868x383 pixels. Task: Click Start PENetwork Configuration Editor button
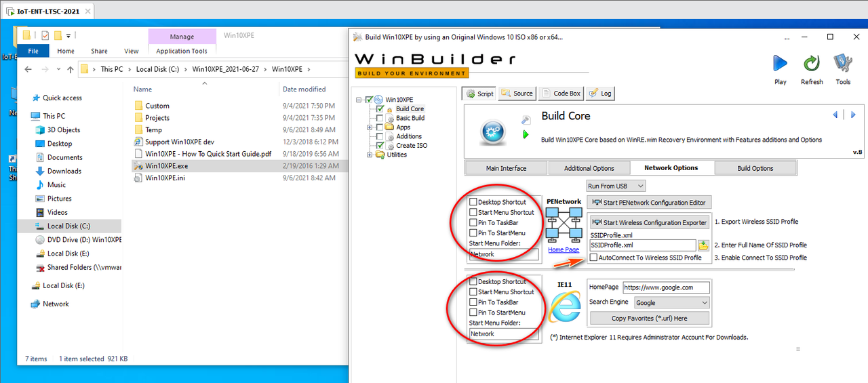click(x=650, y=202)
